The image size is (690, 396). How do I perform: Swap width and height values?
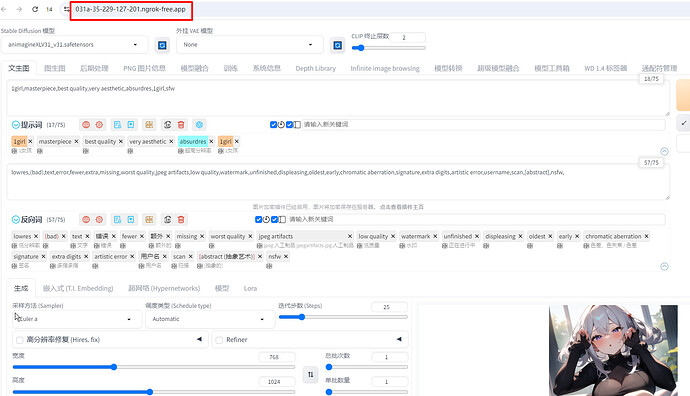coord(311,374)
